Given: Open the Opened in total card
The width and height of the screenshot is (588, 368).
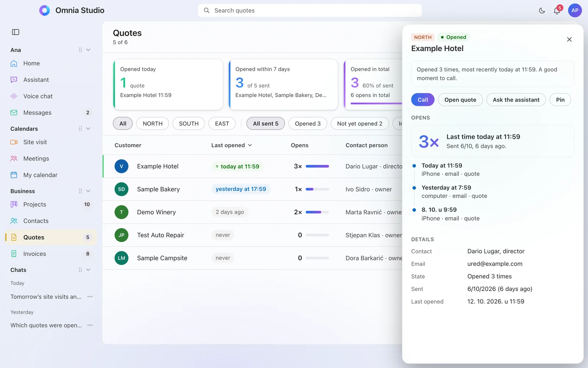Looking at the screenshot, I should pos(373,84).
